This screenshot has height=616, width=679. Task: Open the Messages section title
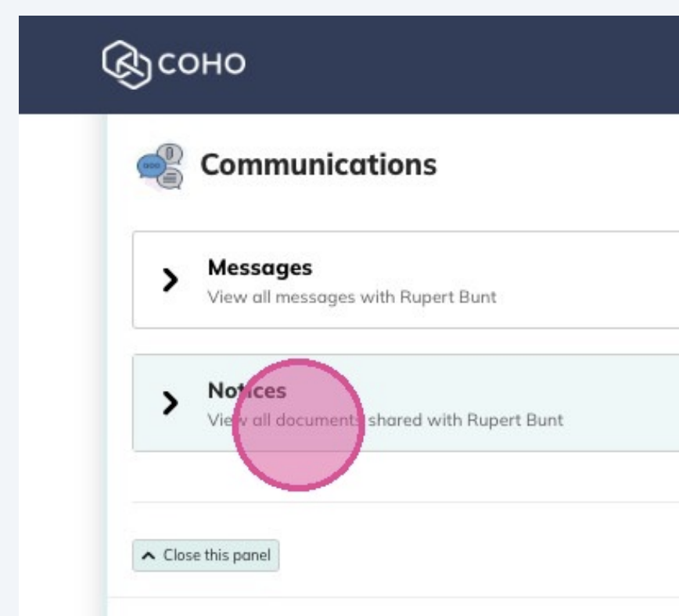[260, 267]
